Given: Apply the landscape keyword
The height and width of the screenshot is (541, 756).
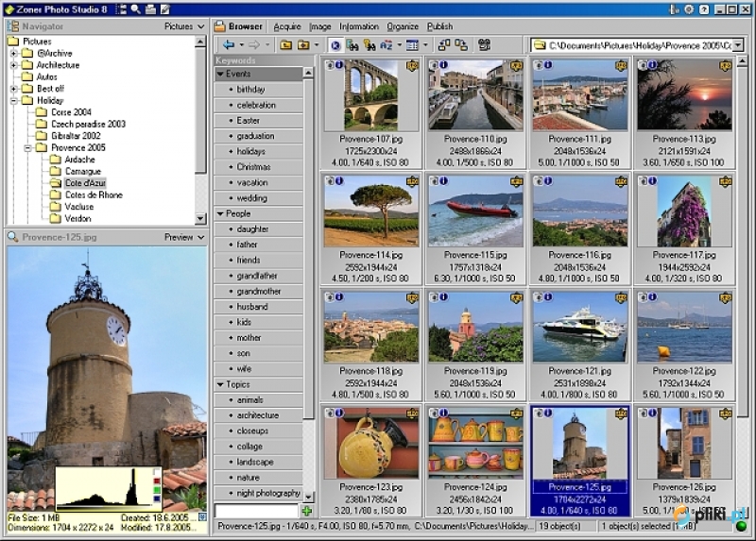Looking at the screenshot, I should [x=258, y=462].
